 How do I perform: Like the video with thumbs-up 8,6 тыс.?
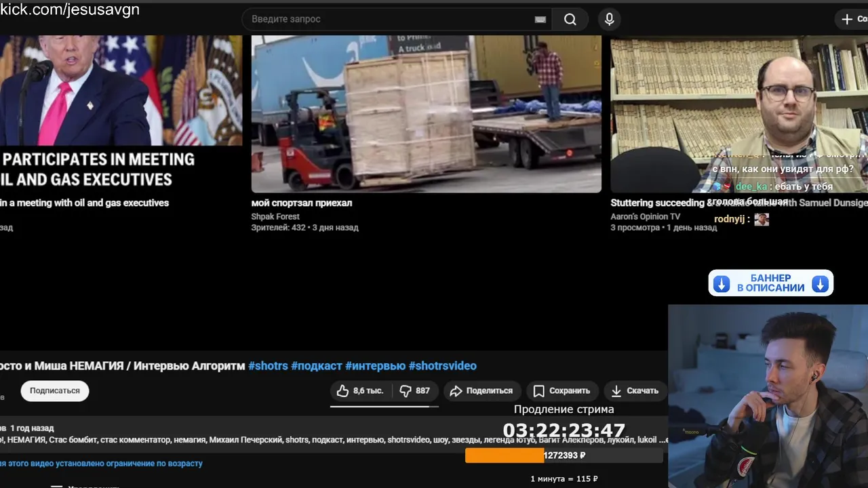pyautogui.click(x=360, y=391)
